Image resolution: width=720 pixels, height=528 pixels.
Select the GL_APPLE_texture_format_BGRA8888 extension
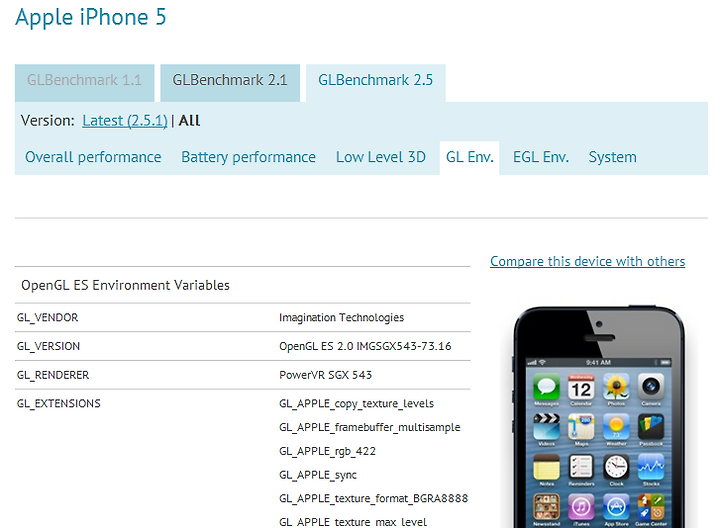[x=373, y=499]
